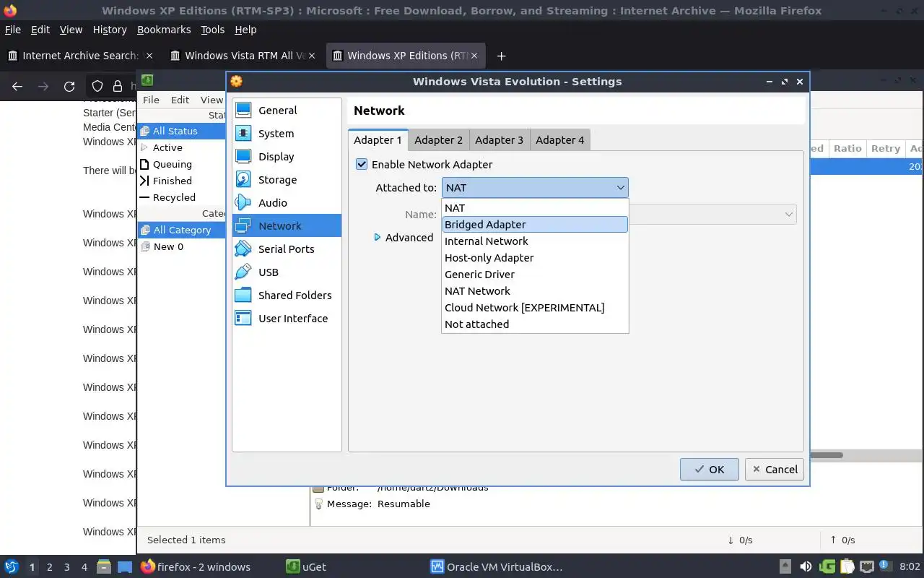The width and height of the screenshot is (924, 578).
Task: Open Firefox Bookmarks menu
Action: click(164, 30)
